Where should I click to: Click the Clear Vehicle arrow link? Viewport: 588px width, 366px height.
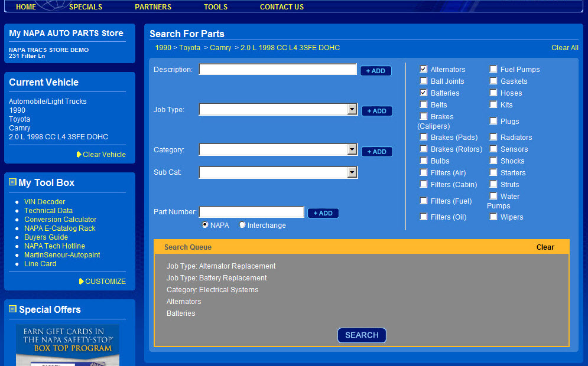point(101,155)
